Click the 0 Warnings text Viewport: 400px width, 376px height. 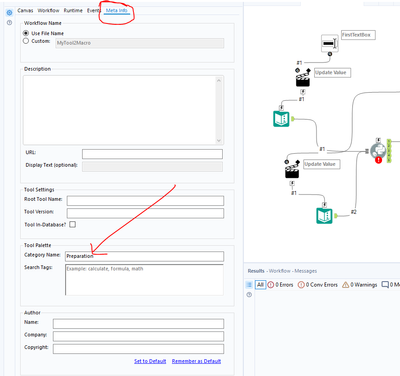point(364,285)
